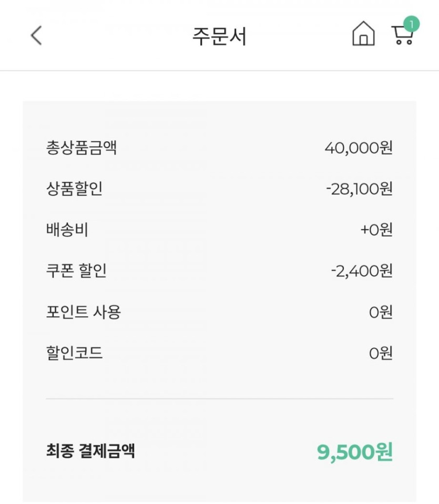
Task: Open the shopping cart icon
Action: [402, 36]
